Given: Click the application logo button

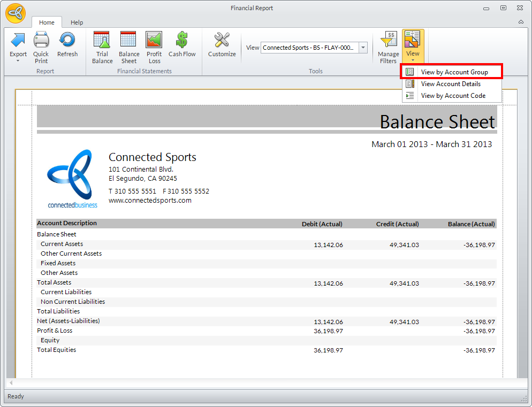Looking at the screenshot, I should coord(15,14).
